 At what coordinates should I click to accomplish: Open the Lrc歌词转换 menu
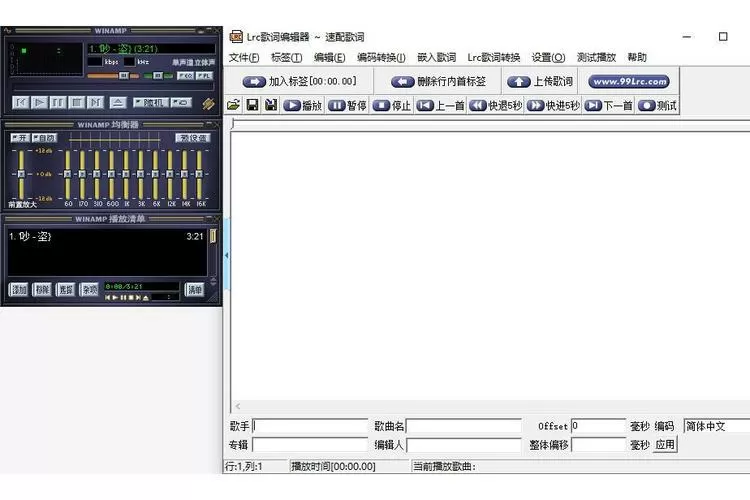pyautogui.click(x=494, y=57)
